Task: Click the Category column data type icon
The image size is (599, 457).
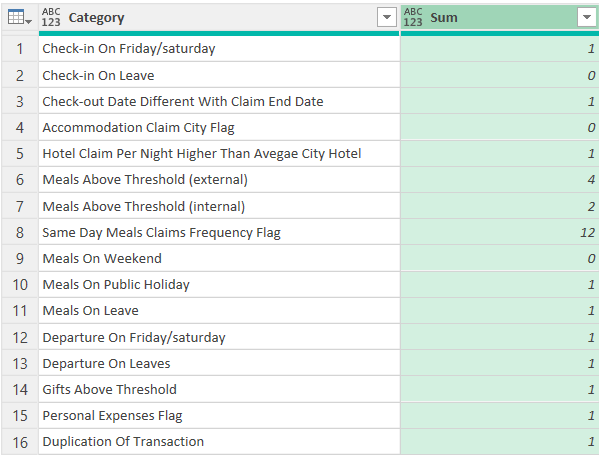Action: point(51,17)
